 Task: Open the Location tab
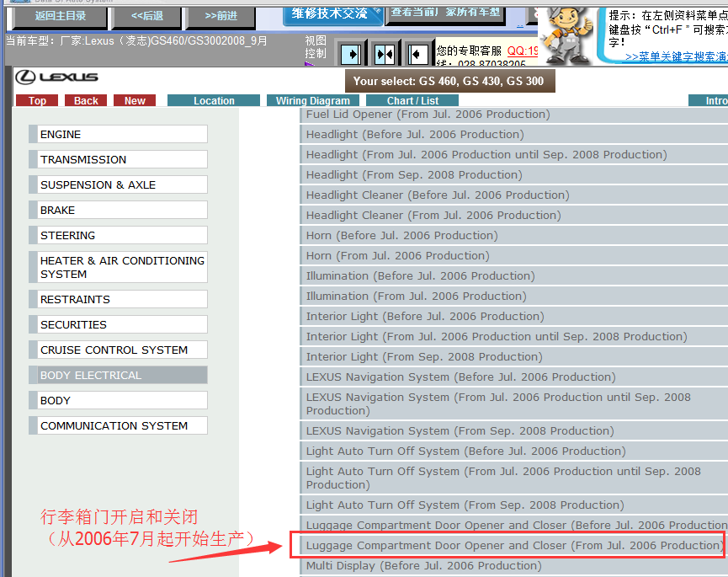coord(214,101)
